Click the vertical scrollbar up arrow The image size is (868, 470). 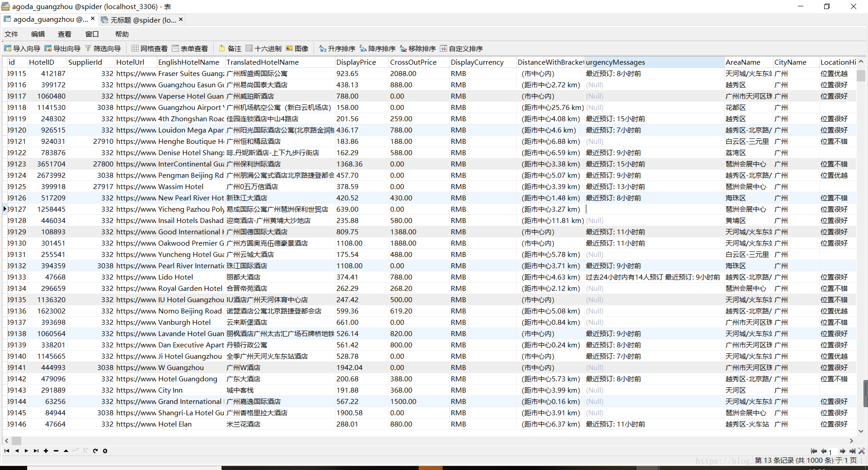click(861, 62)
